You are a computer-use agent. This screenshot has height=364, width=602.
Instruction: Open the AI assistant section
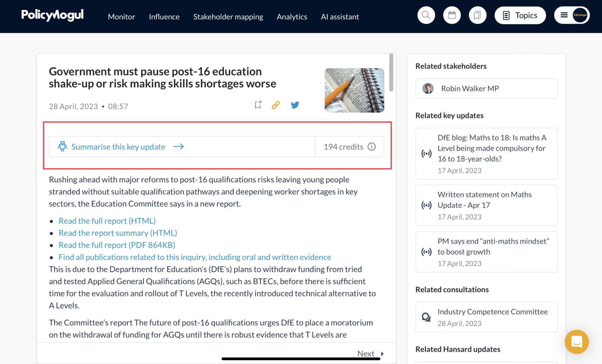(340, 17)
